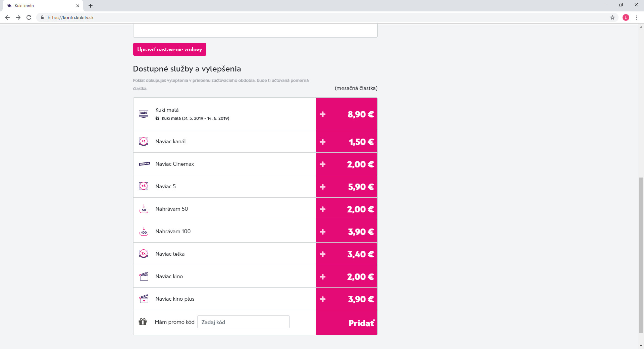The height and width of the screenshot is (349, 644).
Task: Click the Nahrávam 100 download icon
Action: click(144, 231)
